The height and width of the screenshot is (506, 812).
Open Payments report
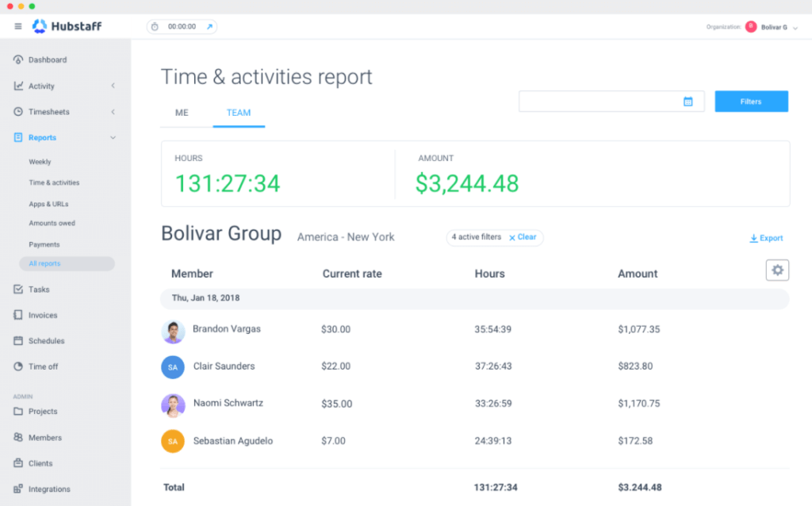tap(44, 244)
